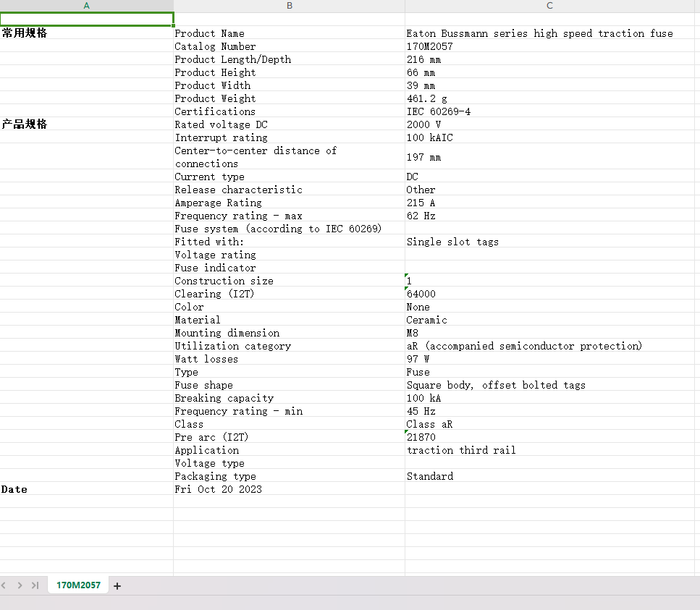Select the IEC 60269-4 value
This screenshot has width=700, height=610.
point(549,111)
